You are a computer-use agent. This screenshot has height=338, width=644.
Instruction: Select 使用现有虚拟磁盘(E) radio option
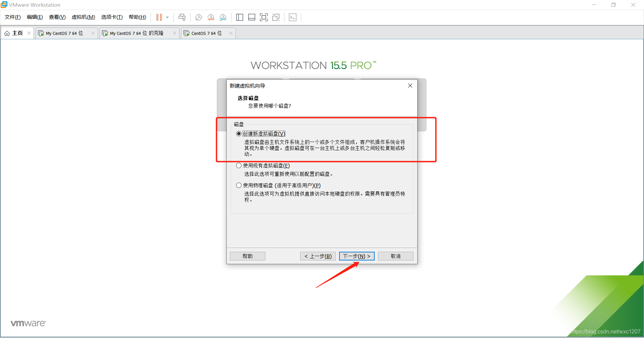(x=239, y=165)
